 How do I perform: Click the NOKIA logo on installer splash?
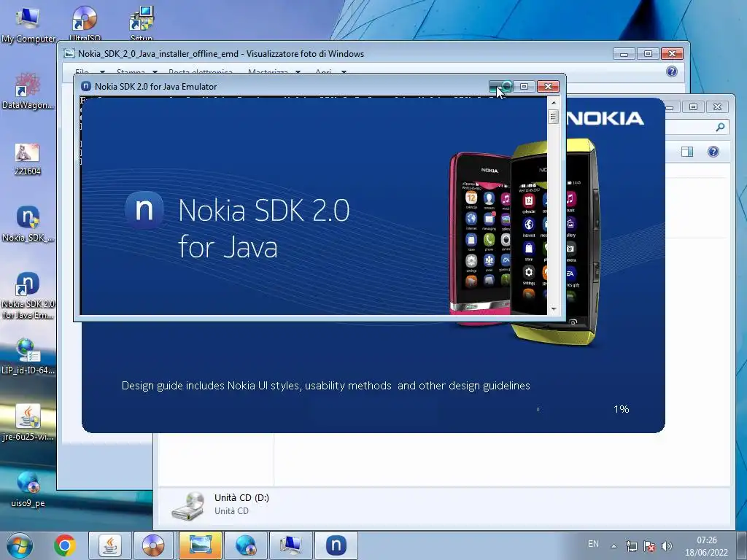[x=605, y=119]
